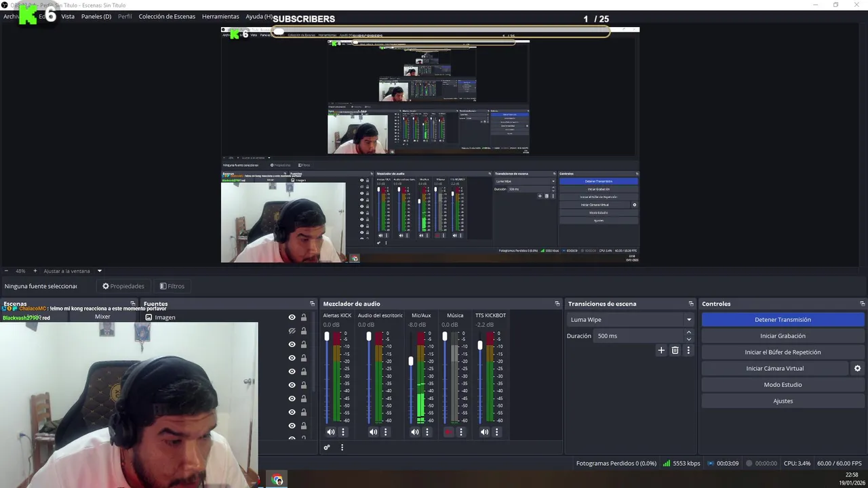This screenshot has width=868, height=488.
Task: Click Detener Transmisión button
Action: pyautogui.click(x=783, y=320)
